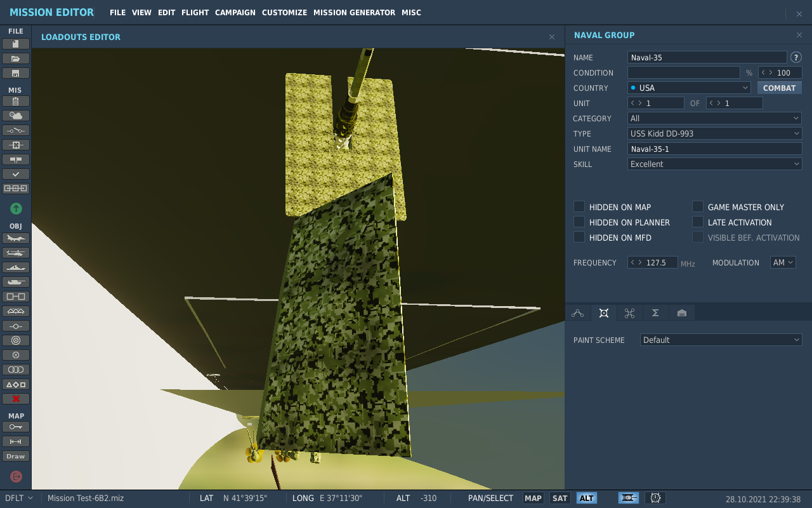Click the red X remove object icon
The height and width of the screenshot is (508, 812).
[16, 399]
